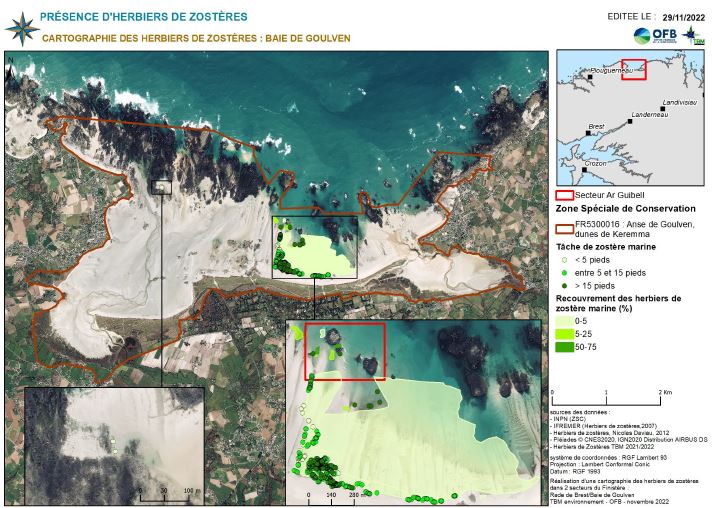Select the 'entre 5 et 15 pieds' legend dot
The width and height of the screenshot is (712, 508).
564,272
